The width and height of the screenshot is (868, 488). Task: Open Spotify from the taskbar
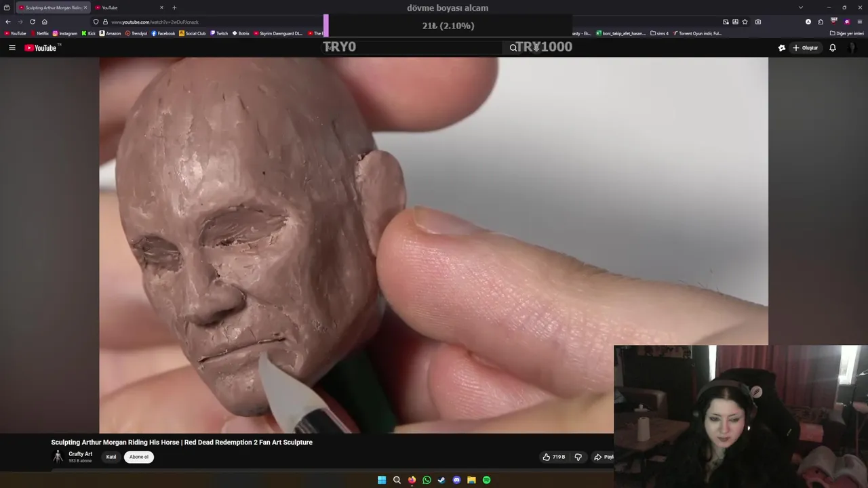pyautogui.click(x=486, y=480)
